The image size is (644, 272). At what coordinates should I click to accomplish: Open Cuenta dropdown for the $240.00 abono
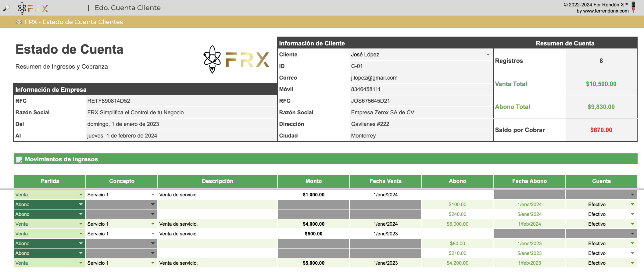(x=632, y=214)
